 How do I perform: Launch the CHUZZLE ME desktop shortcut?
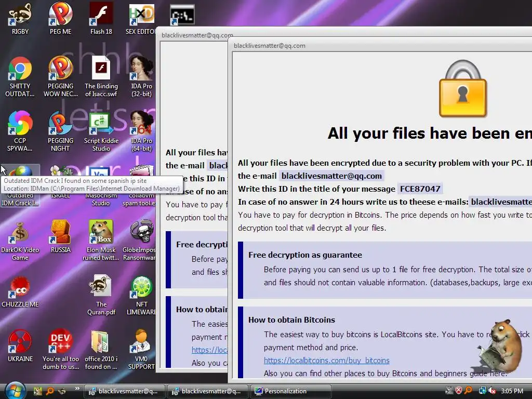point(20,292)
